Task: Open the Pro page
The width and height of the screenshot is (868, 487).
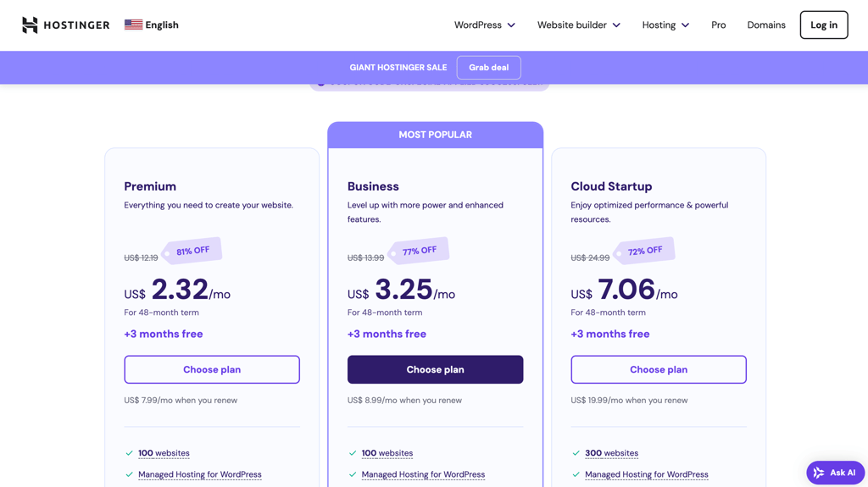Action: [x=719, y=25]
